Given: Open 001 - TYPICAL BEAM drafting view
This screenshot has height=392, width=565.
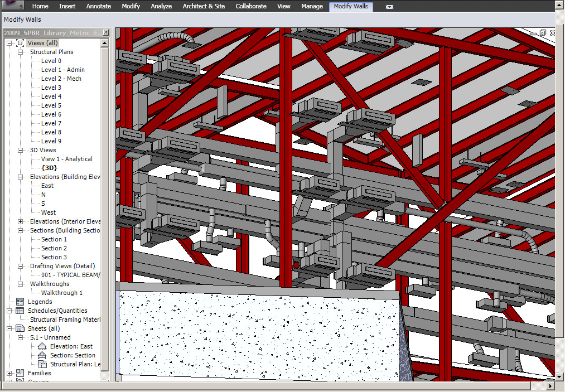Looking at the screenshot, I should [70, 275].
